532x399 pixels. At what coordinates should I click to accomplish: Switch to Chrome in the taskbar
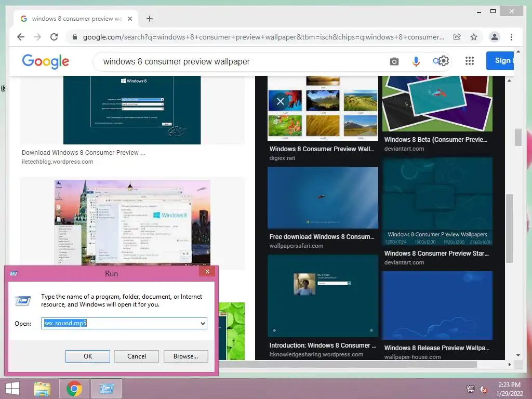click(x=74, y=389)
